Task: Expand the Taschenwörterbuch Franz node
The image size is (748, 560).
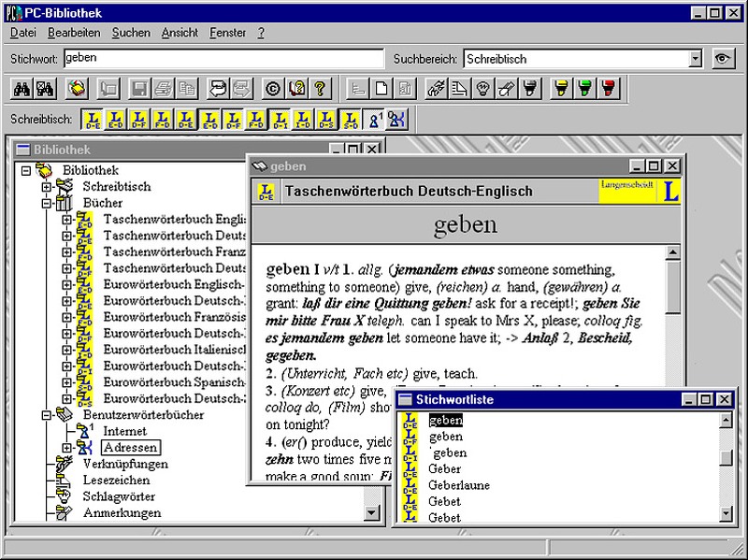Action: coord(66,251)
